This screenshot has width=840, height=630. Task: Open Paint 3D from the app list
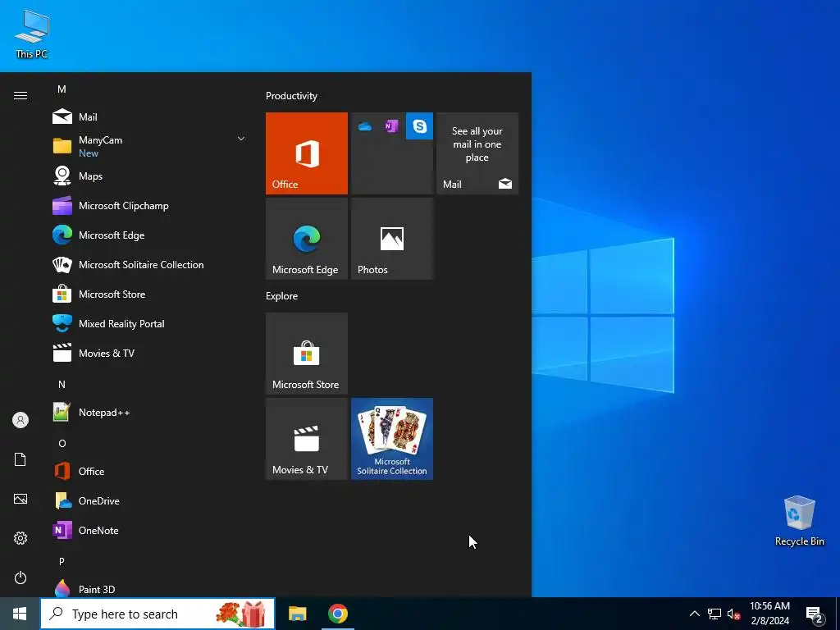[x=150, y=589]
